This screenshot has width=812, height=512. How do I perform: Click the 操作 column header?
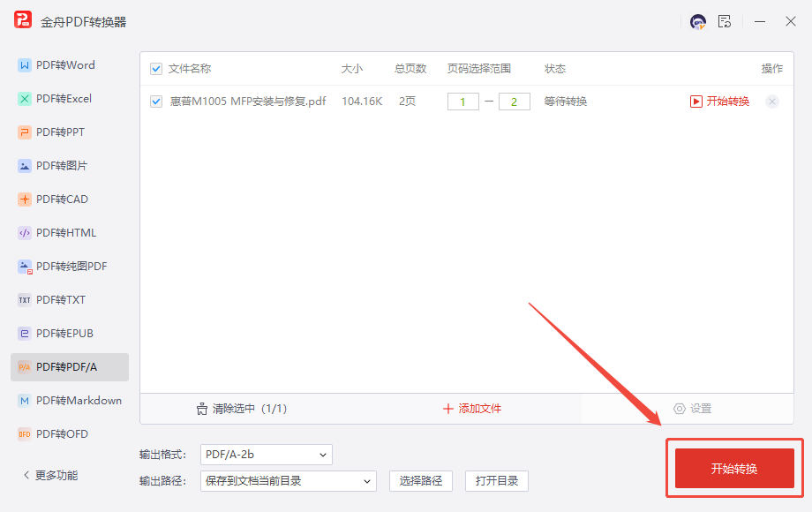pos(771,69)
